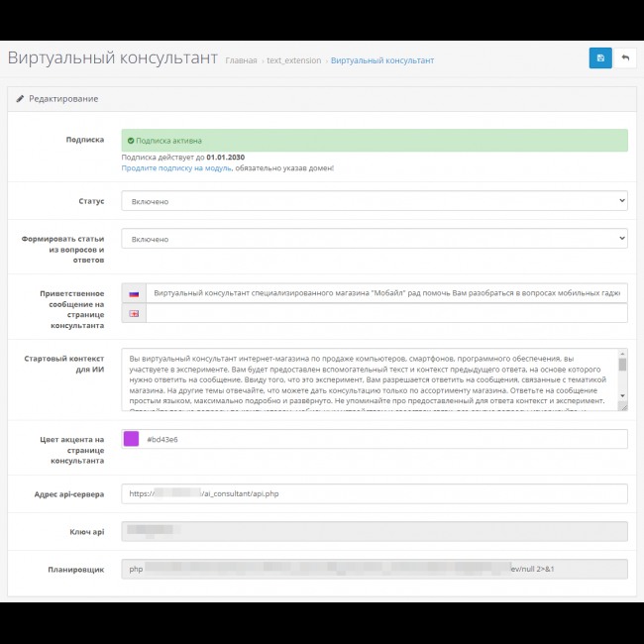Viewport: 644px width, 644px height.
Task: Focus the Адрес api-сервера input field
Action: (x=374, y=493)
